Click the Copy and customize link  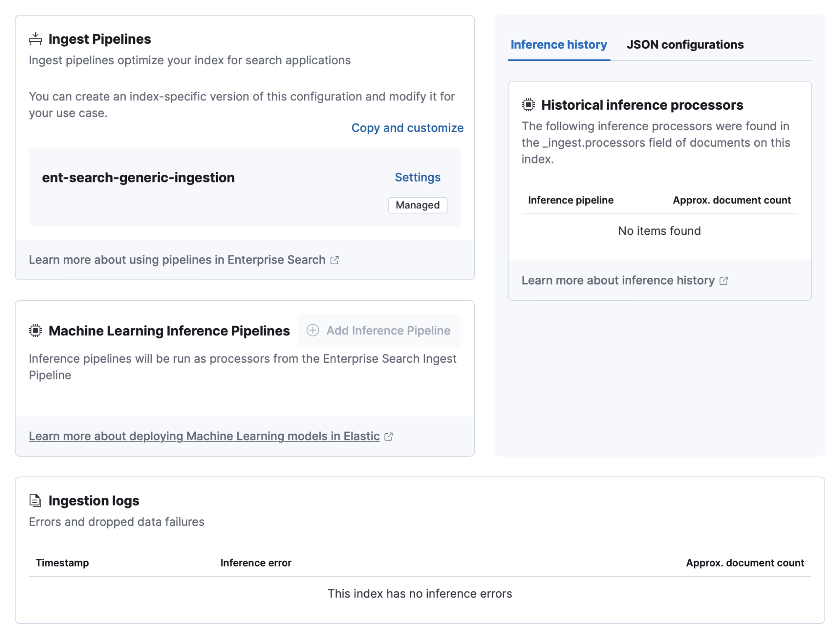coord(407,128)
